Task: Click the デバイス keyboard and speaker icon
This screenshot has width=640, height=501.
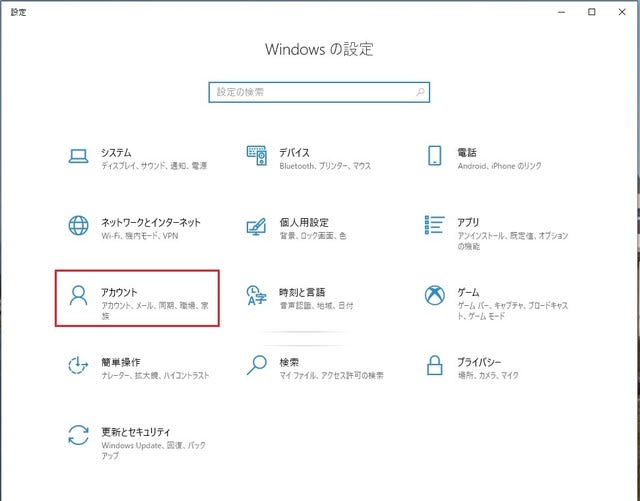Action: tap(257, 156)
